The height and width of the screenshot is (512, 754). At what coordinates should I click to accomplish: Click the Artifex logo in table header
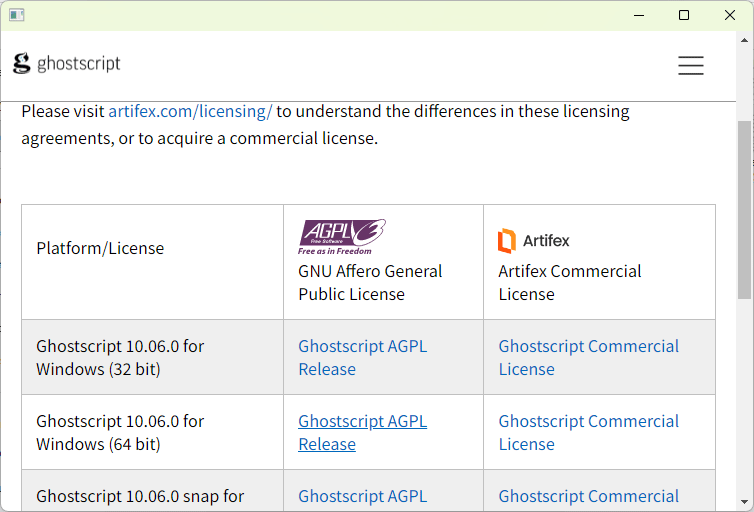click(534, 240)
